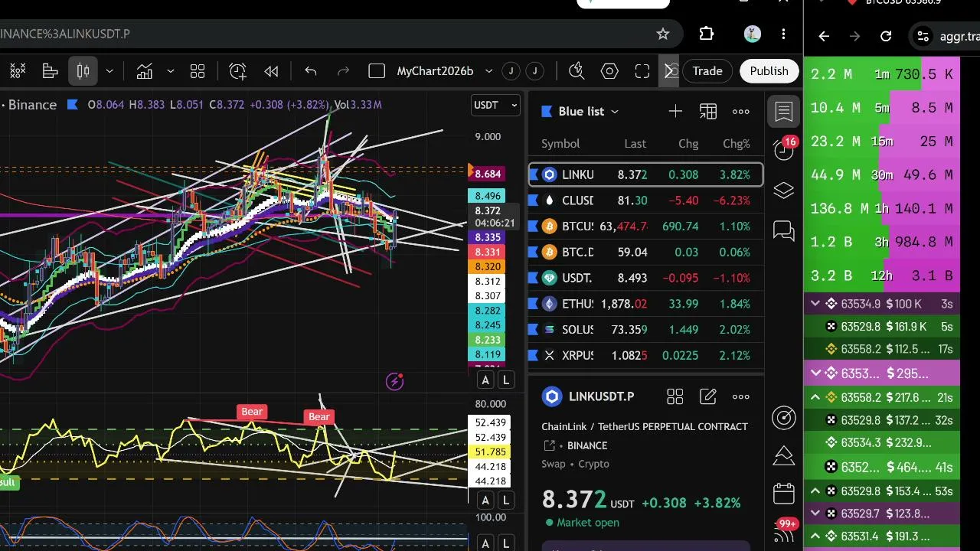
Task: Toggle log scale L on RSI pane
Action: [x=506, y=500]
